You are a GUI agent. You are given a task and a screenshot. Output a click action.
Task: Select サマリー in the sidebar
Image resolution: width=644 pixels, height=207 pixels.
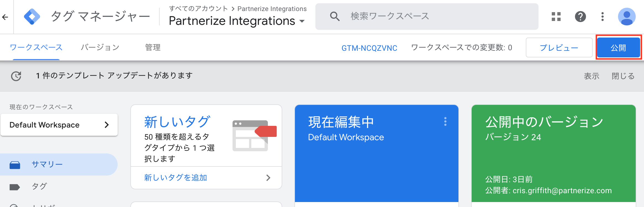[59, 164]
